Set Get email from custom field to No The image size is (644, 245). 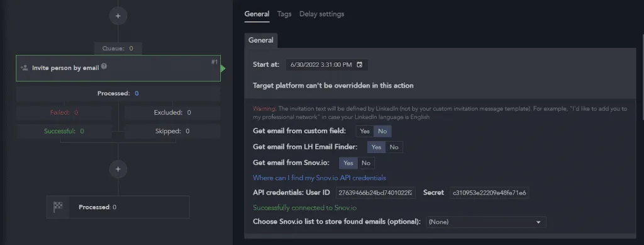tap(382, 131)
